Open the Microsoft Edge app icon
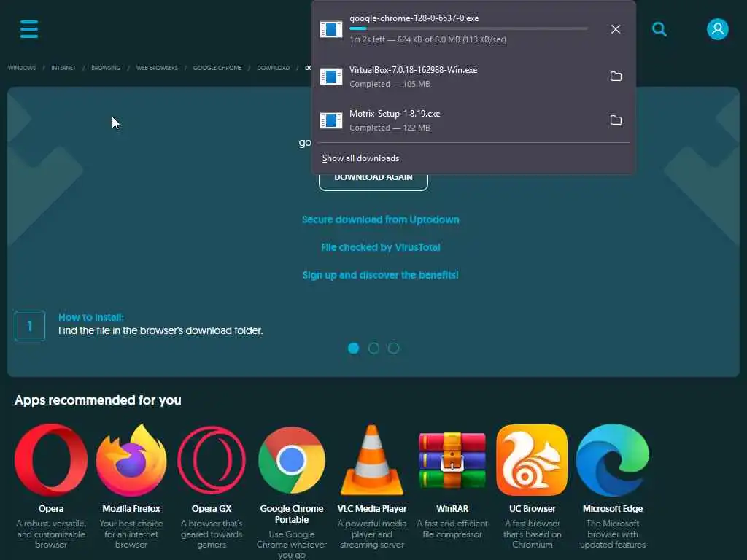This screenshot has width=747, height=560. tap(613, 460)
